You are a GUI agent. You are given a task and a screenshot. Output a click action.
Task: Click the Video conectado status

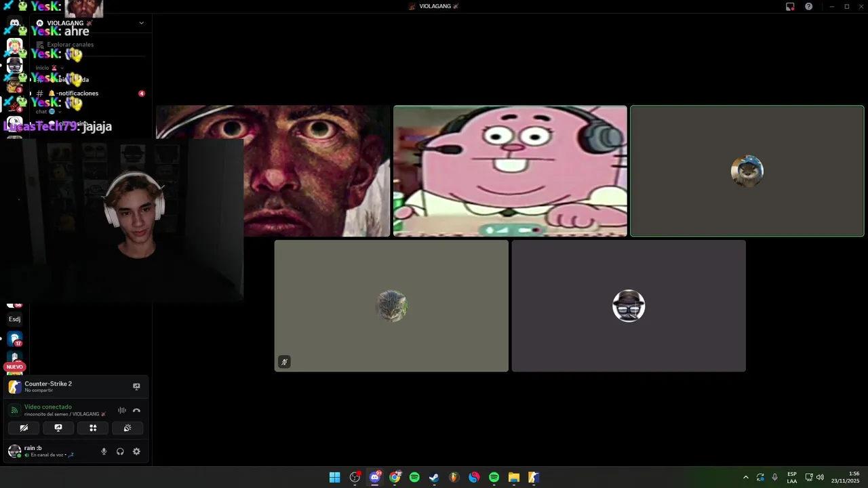(47, 407)
